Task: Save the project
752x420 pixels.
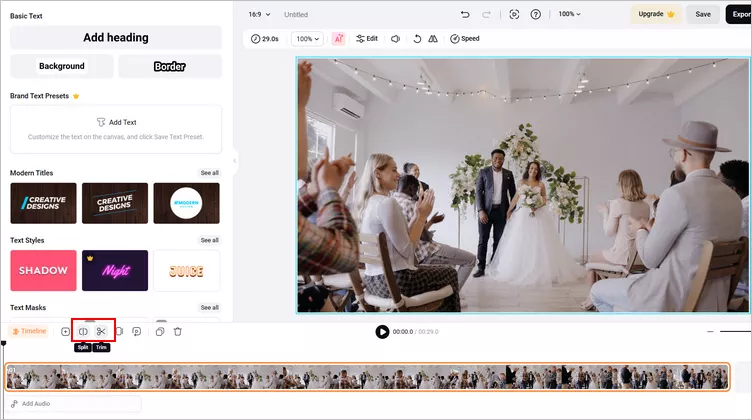Action: (703, 14)
